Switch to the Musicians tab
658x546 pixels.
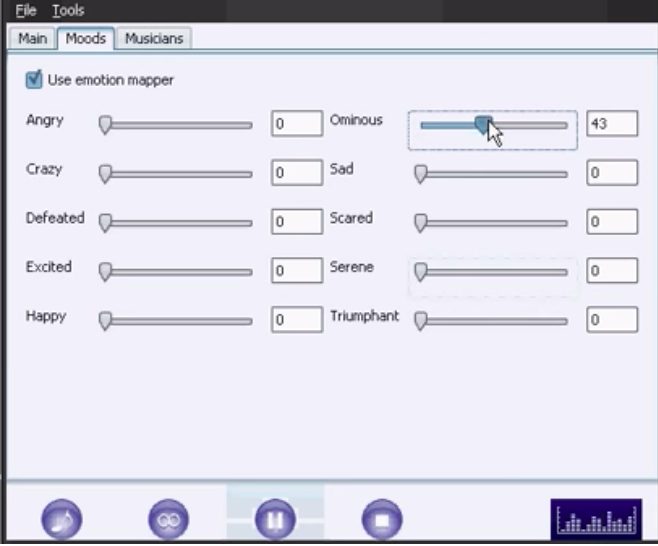pos(153,39)
